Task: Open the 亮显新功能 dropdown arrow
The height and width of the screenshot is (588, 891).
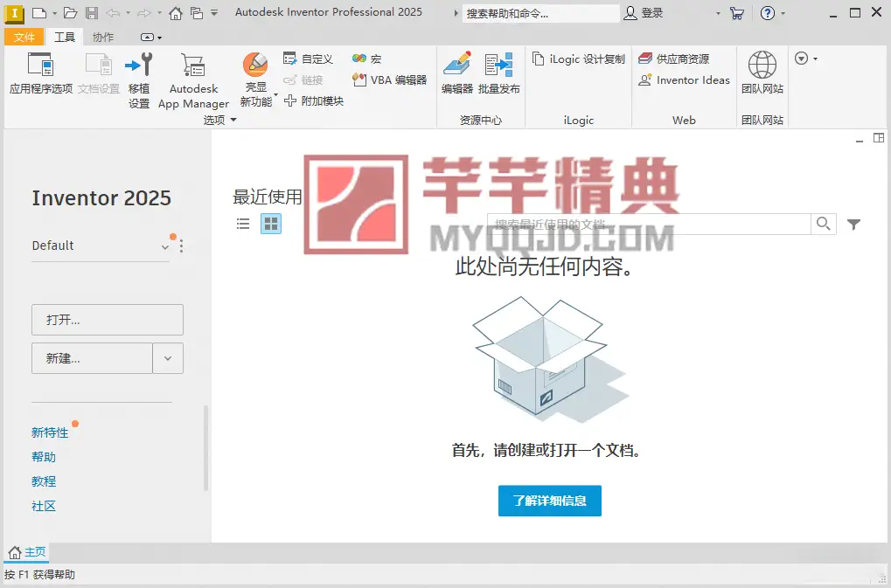Action: pyautogui.click(x=275, y=94)
